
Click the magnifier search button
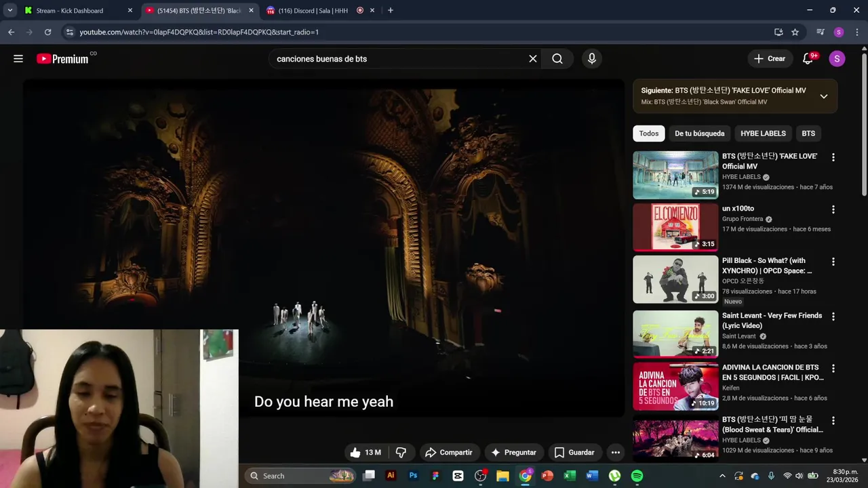[x=557, y=59]
